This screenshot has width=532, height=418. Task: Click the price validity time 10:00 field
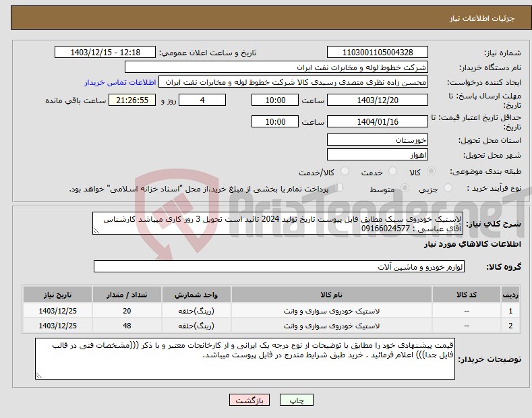tap(275, 121)
